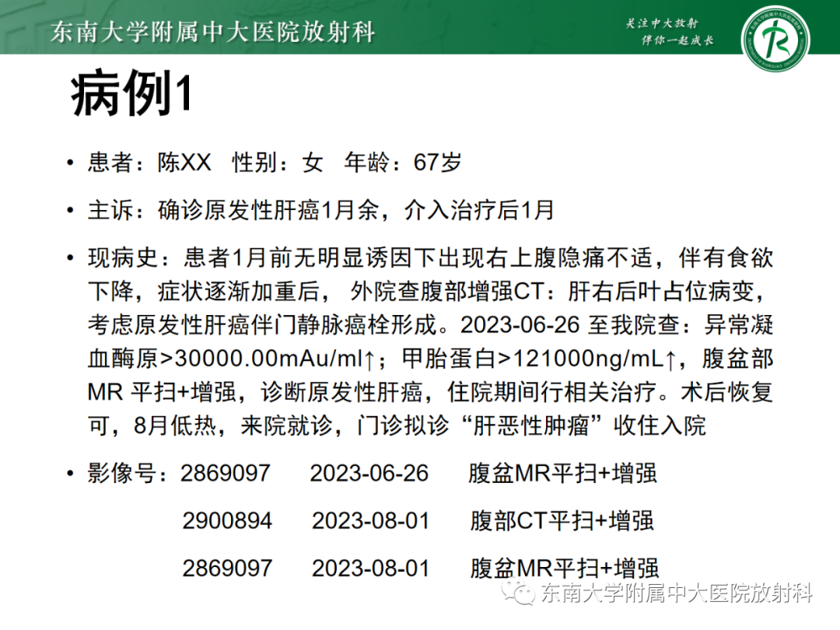Click the text 门静脉癌栓形成

click(x=355, y=324)
